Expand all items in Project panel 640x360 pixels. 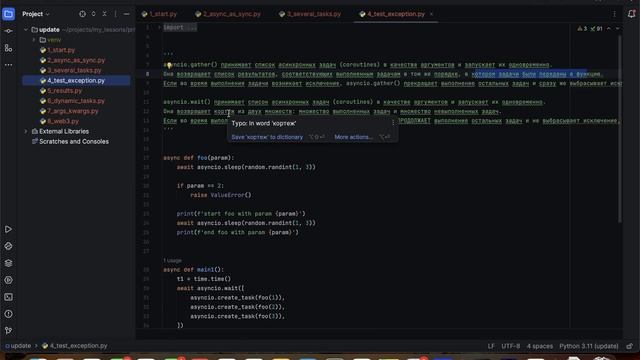(93, 14)
